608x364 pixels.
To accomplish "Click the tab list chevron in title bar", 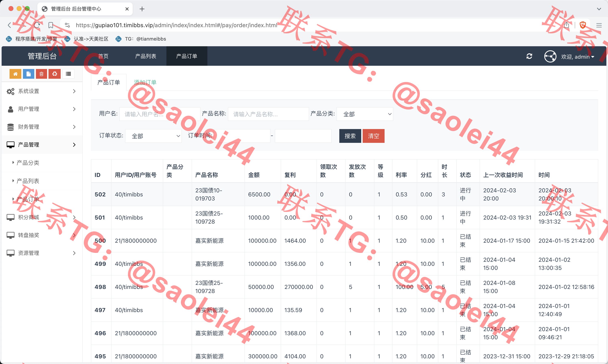I will click(x=599, y=9).
